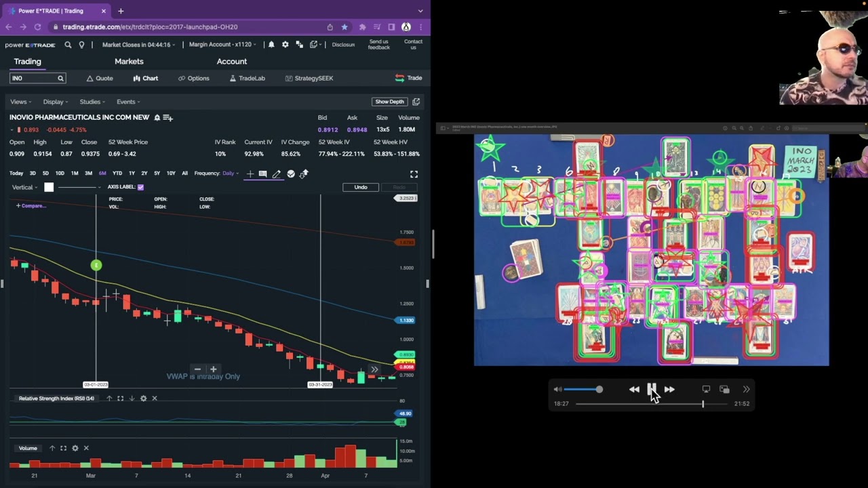Click the INO symbol search field
The image size is (868, 488).
37,78
